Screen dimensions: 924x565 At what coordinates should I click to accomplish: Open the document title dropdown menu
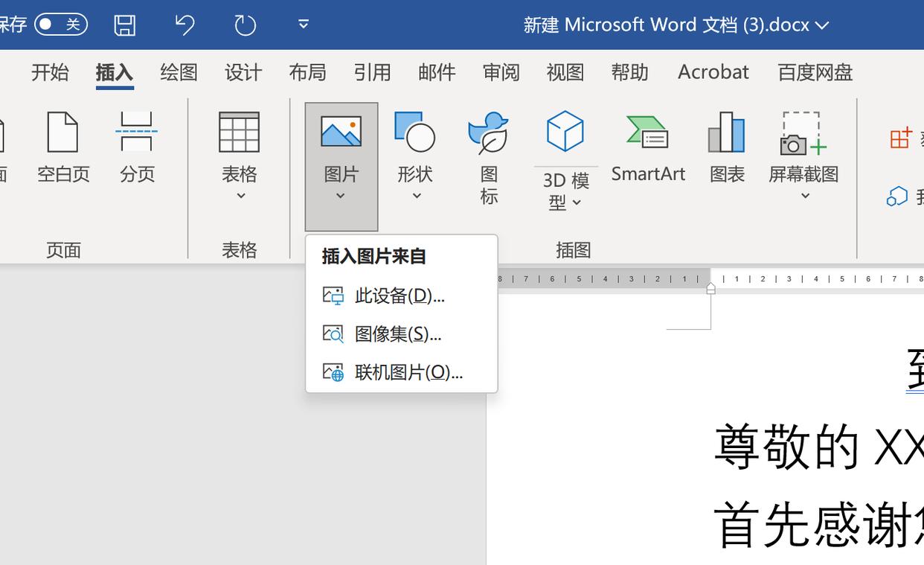point(821,24)
